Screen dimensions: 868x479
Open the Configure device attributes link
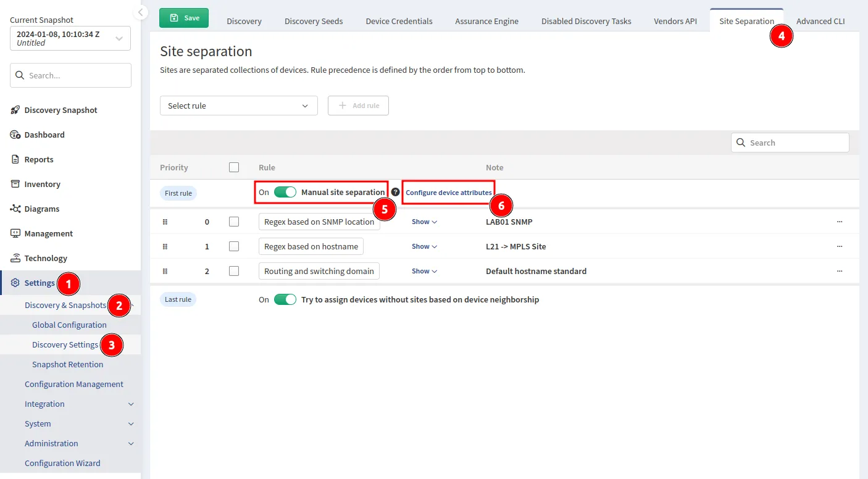point(448,192)
